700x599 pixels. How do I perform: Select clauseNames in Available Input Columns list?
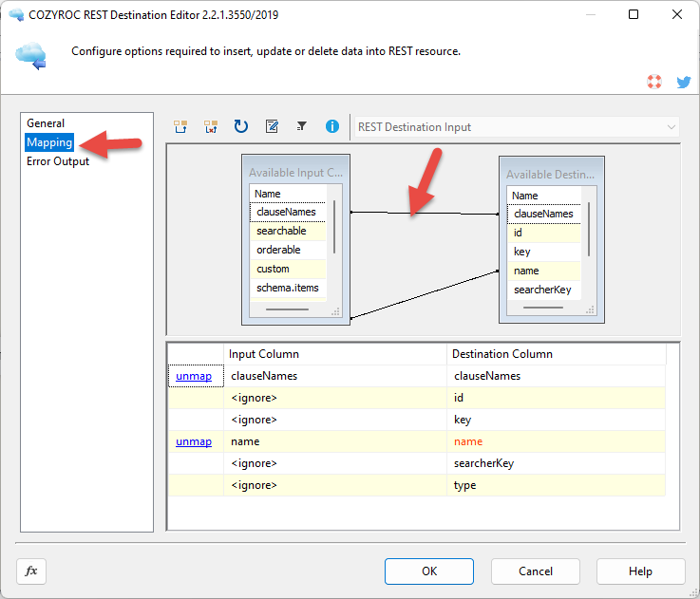288,212
